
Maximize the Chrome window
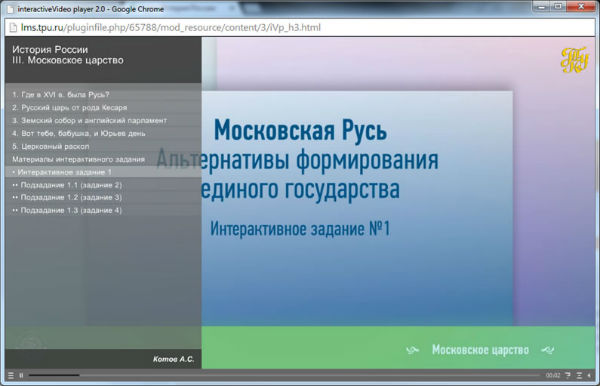(x=558, y=6)
